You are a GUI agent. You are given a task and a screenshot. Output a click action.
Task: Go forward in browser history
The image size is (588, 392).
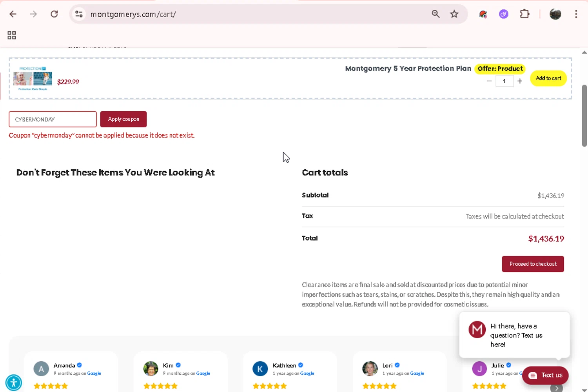tap(33, 14)
